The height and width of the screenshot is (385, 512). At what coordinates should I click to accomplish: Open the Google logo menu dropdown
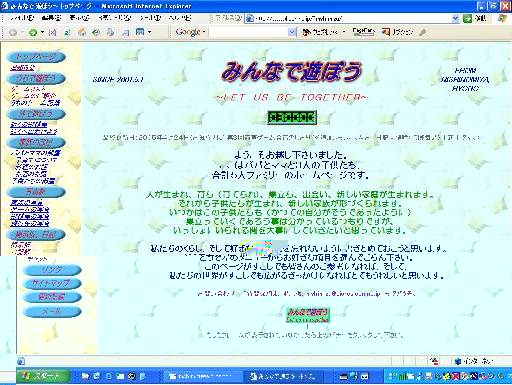click(204, 32)
